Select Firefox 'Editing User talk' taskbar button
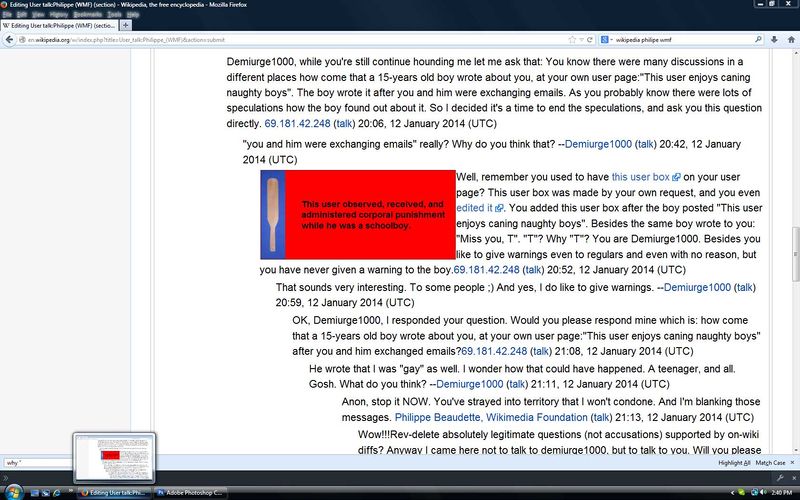800x500 pixels. coord(115,493)
